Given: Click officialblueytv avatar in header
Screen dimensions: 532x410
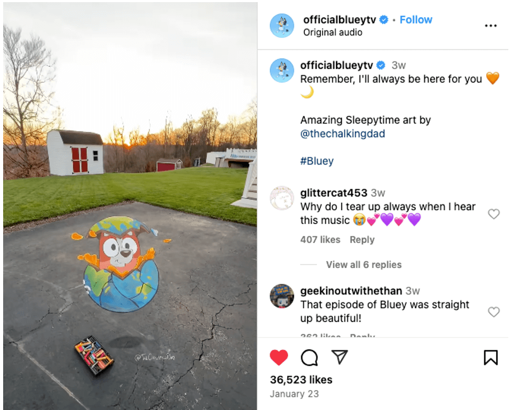Looking at the screenshot, I should pyautogui.click(x=282, y=25).
